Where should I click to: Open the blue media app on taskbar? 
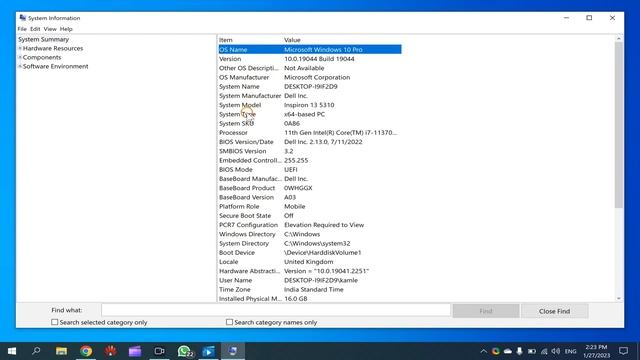coord(208,351)
